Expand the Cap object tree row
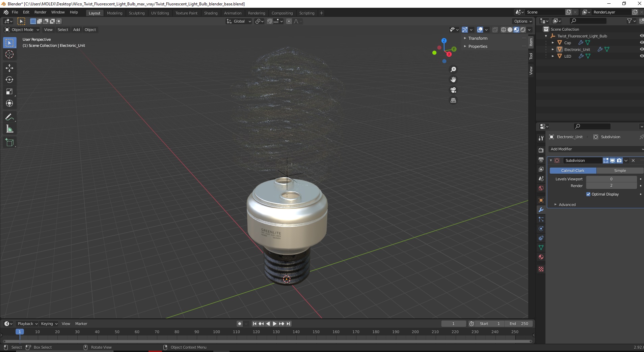The width and height of the screenshot is (644, 352). pyautogui.click(x=553, y=42)
